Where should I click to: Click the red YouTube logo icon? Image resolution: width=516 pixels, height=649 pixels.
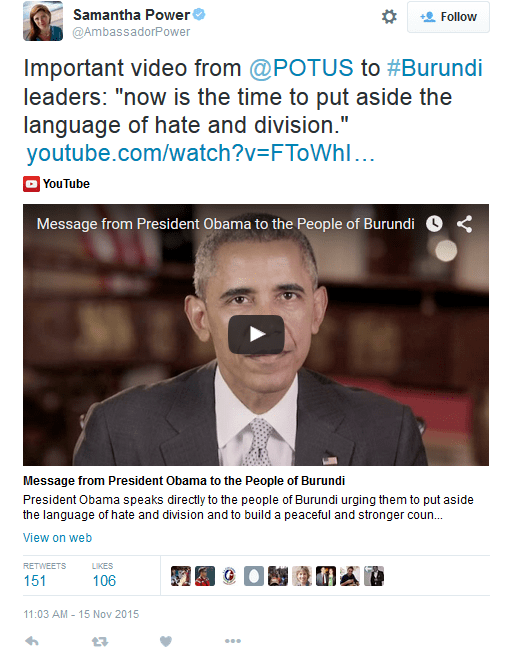[31, 184]
